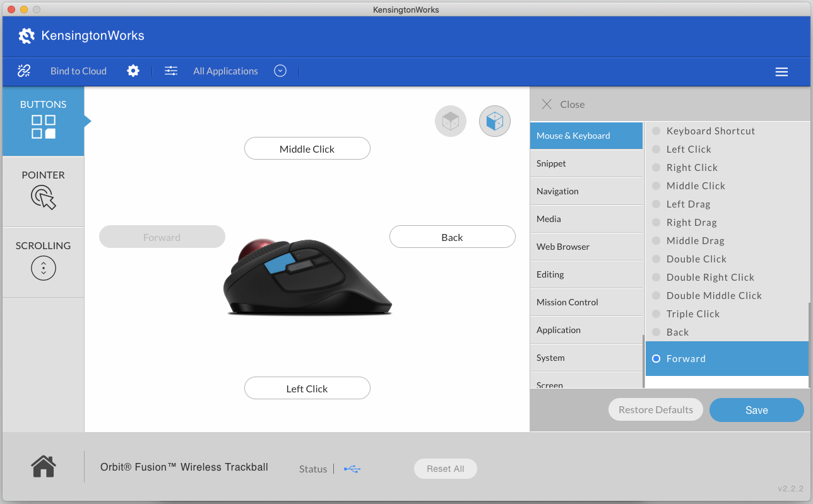Viewport: 813px width, 504px height.
Task: Click the Restore Defaults button
Action: pyautogui.click(x=655, y=410)
